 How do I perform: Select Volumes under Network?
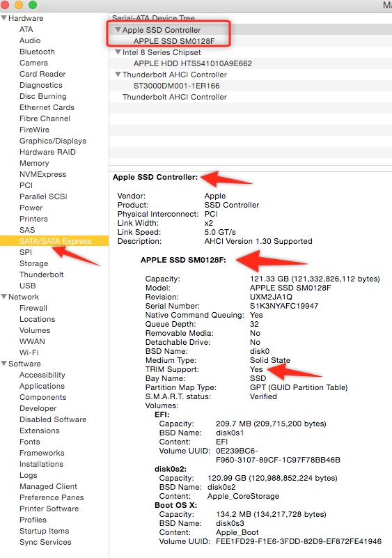[x=35, y=330]
